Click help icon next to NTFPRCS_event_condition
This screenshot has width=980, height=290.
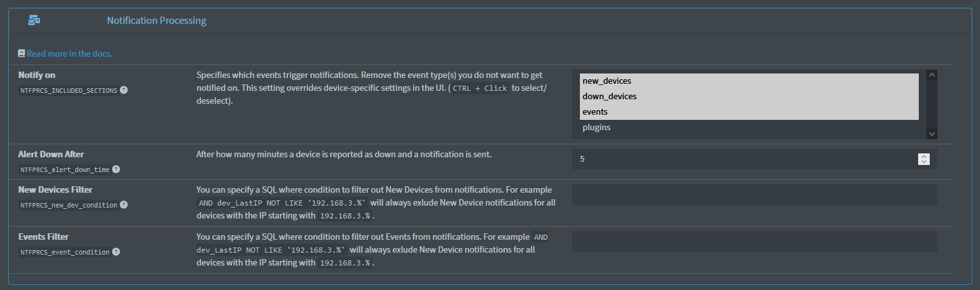click(x=116, y=252)
